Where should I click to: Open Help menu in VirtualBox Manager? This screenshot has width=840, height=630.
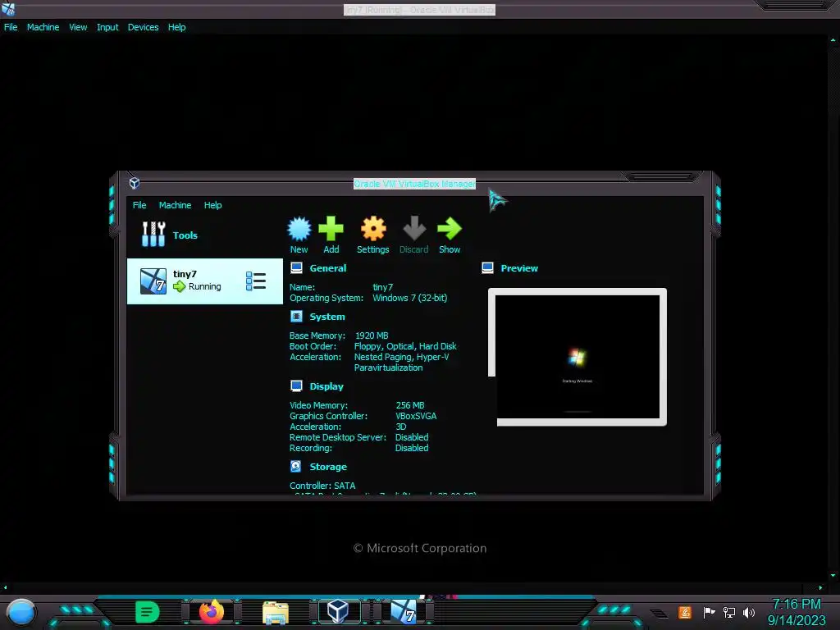click(212, 205)
